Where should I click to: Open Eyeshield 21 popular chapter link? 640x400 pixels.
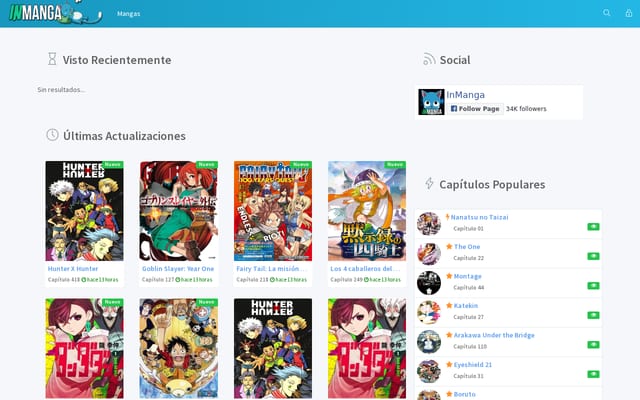473,364
